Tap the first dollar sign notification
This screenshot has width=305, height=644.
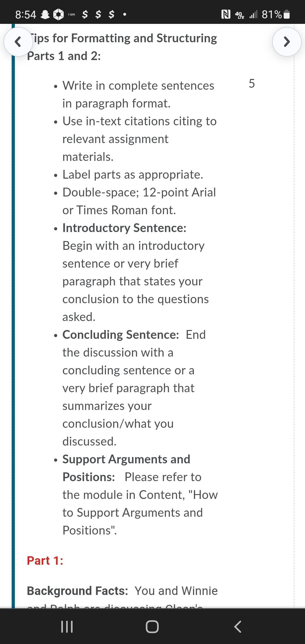point(85,14)
